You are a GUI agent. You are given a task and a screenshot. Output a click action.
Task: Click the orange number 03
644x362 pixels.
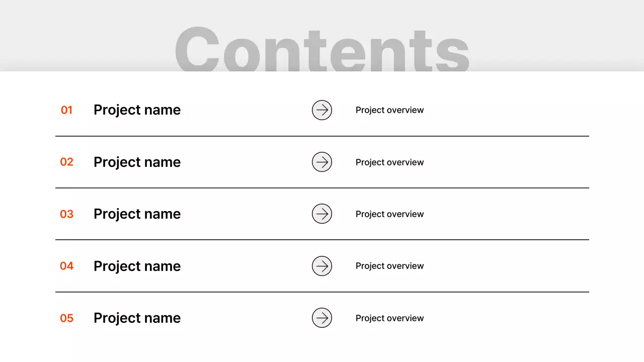click(66, 214)
